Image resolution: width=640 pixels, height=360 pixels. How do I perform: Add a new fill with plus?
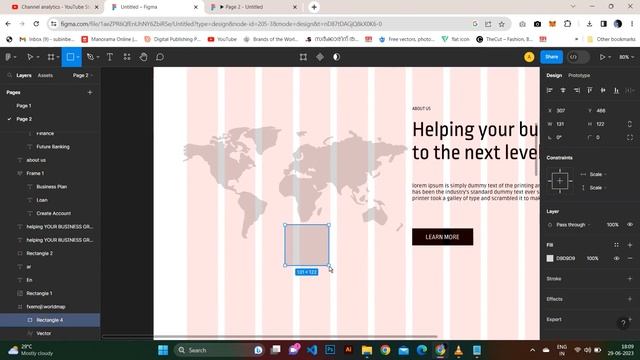click(630, 245)
